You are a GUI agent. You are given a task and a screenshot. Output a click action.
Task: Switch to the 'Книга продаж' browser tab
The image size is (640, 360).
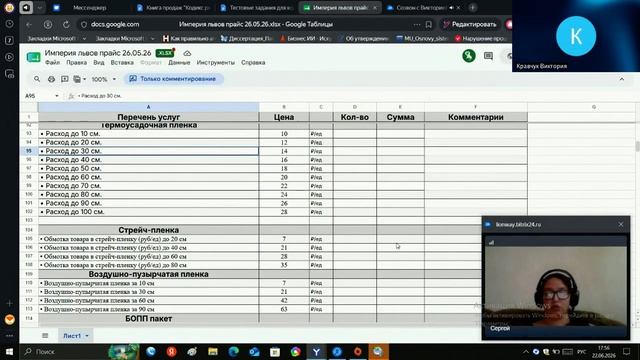click(x=173, y=8)
